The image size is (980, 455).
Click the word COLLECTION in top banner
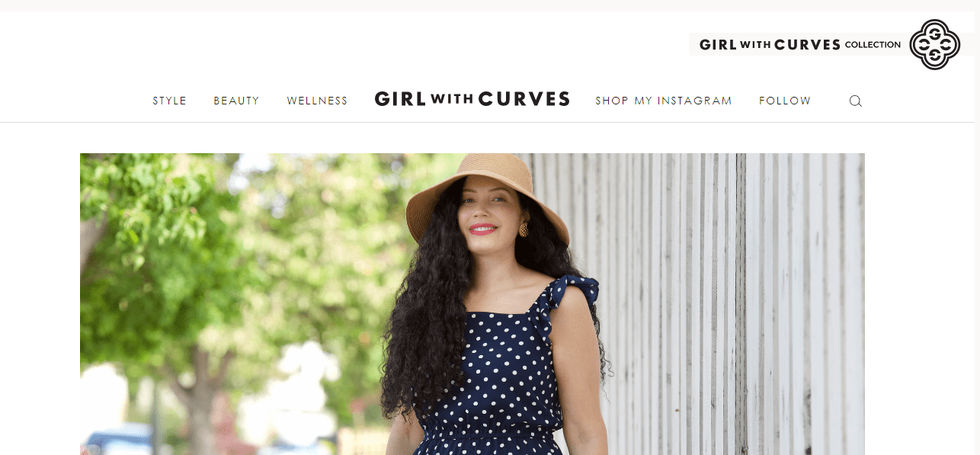coord(873,45)
